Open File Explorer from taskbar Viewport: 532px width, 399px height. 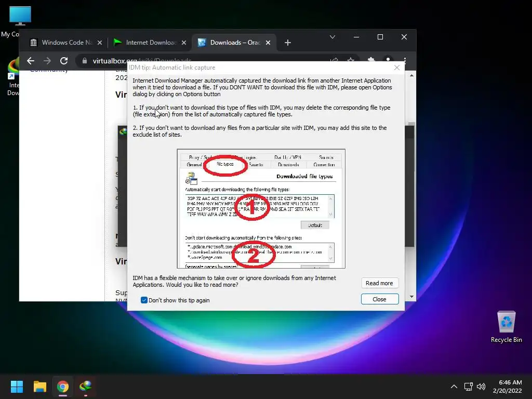click(39, 387)
